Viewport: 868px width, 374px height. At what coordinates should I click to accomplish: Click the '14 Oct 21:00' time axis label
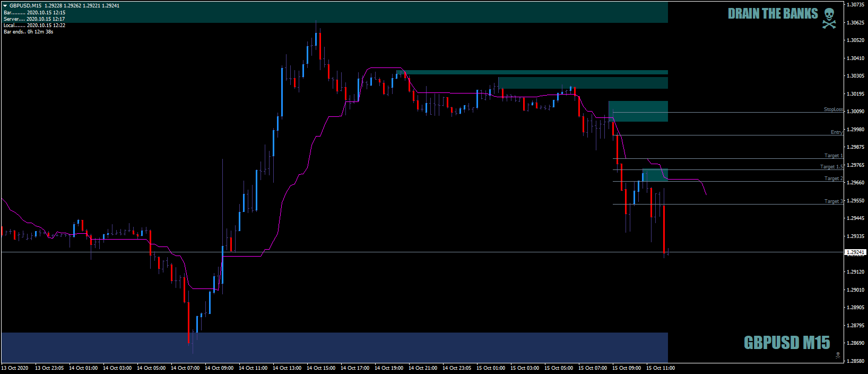point(423,368)
